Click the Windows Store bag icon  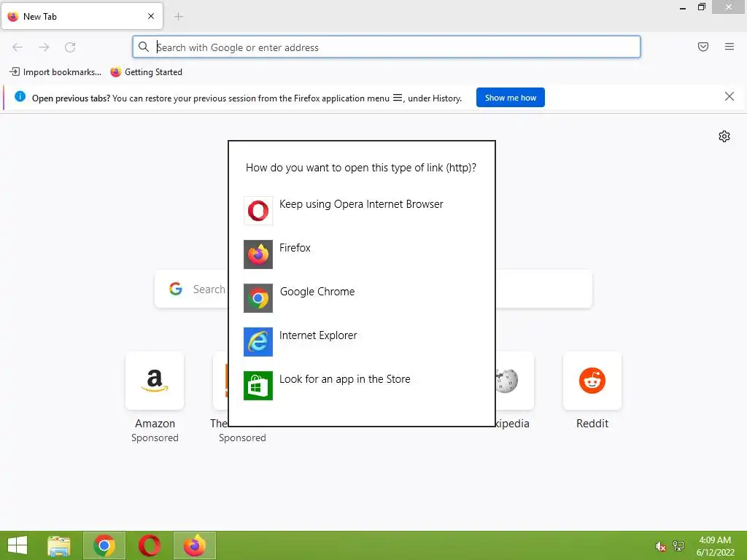click(258, 386)
